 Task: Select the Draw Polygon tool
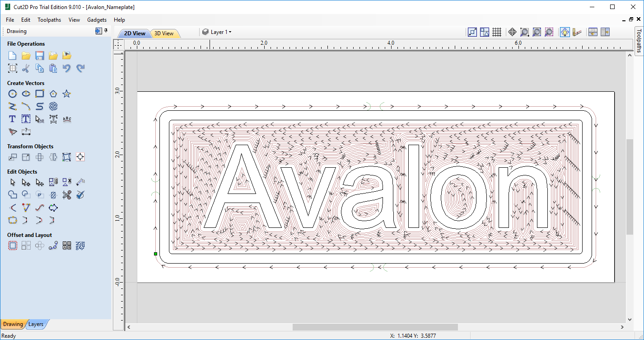click(53, 94)
